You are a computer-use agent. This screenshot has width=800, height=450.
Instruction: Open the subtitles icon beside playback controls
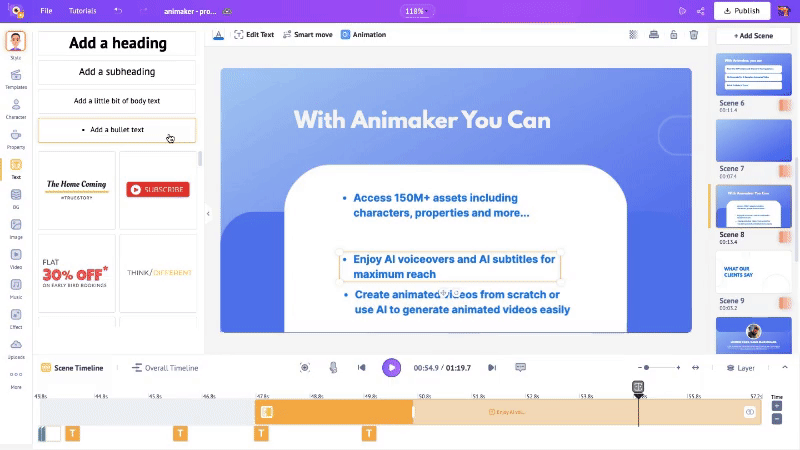coord(520,368)
